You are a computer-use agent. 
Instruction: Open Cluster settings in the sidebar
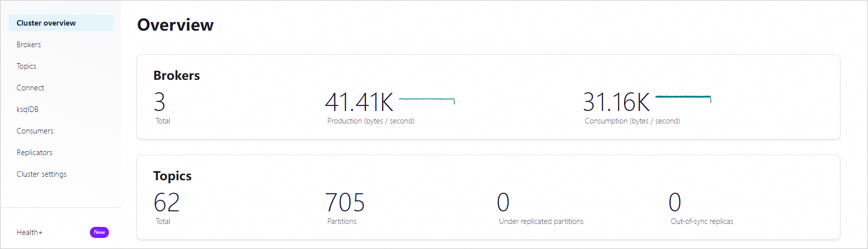pos(42,174)
